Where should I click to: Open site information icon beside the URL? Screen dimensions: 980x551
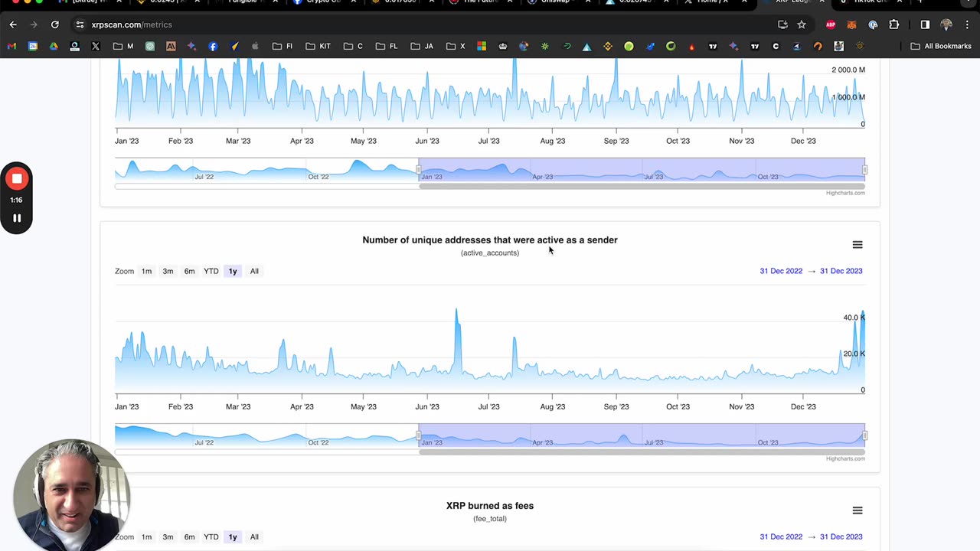pyautogui.click(x=80, y=24)
